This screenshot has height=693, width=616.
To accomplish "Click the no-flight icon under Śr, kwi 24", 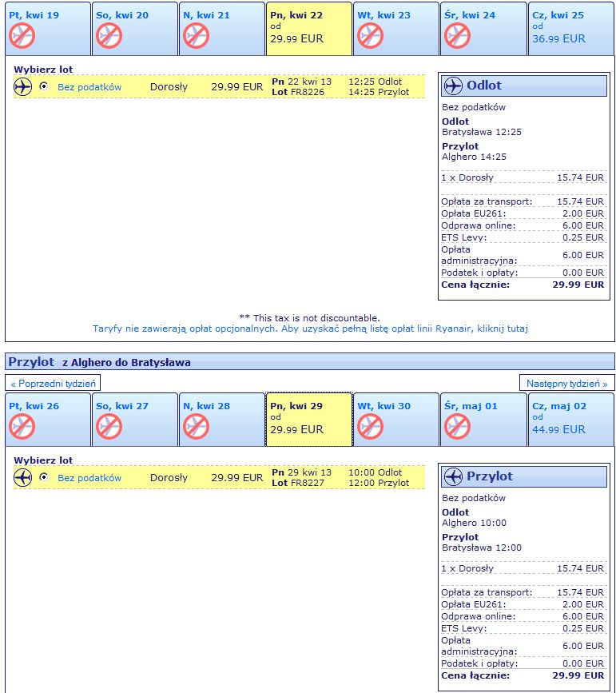I will pyautogui.click(x=457, y=36).
